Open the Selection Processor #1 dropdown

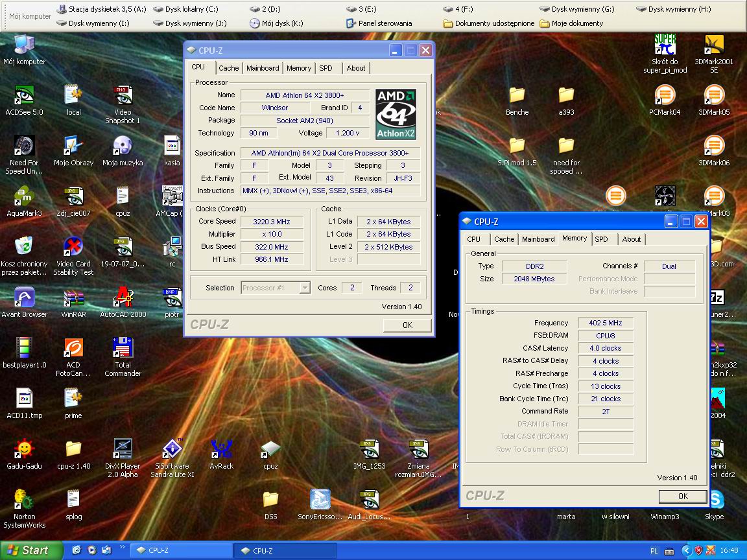[x=276, y=288]
